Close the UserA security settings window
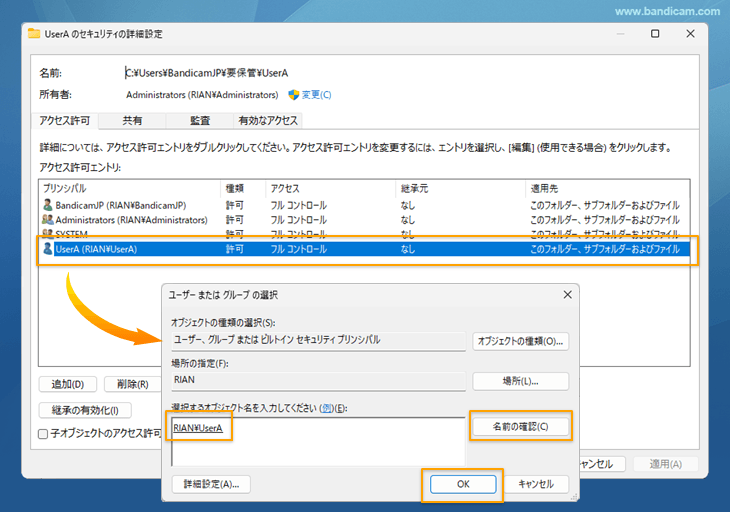Image resolution: width=730 pixels, height=512 pixels. [x=690, y=34]
